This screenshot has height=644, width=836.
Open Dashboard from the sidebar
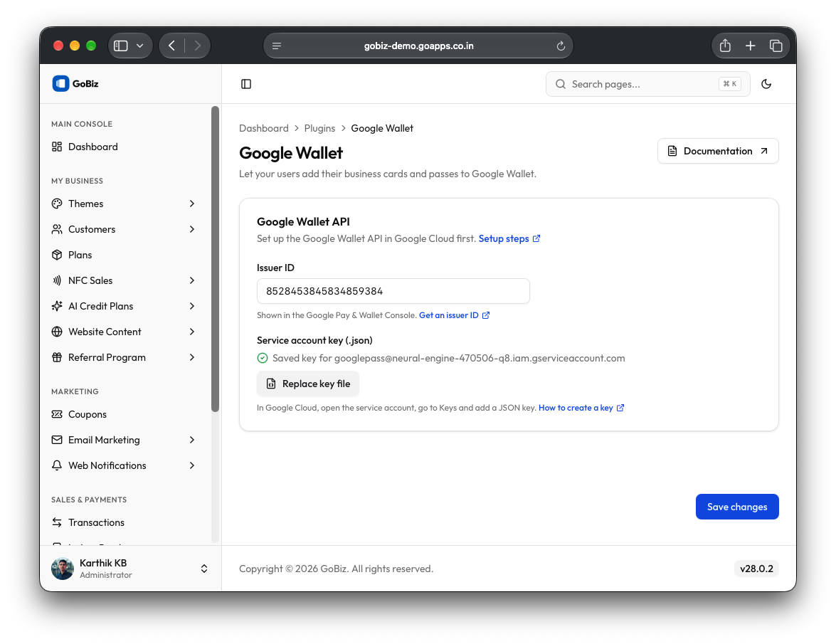coord(125,147)
